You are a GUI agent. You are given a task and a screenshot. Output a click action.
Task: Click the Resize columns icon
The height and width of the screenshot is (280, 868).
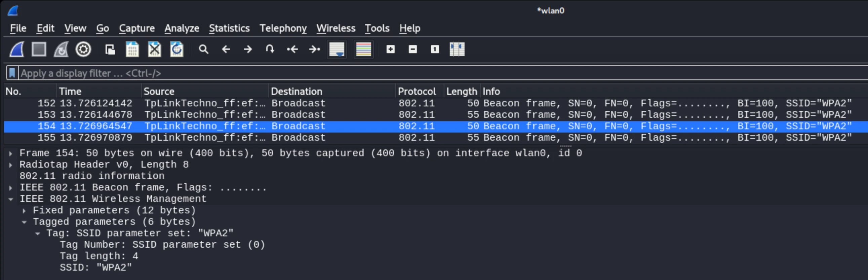pos(457,49)
